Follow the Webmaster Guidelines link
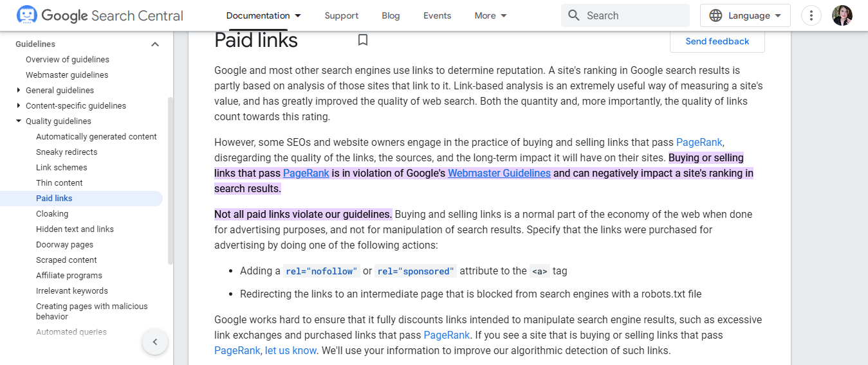 [x=499, y=173]
